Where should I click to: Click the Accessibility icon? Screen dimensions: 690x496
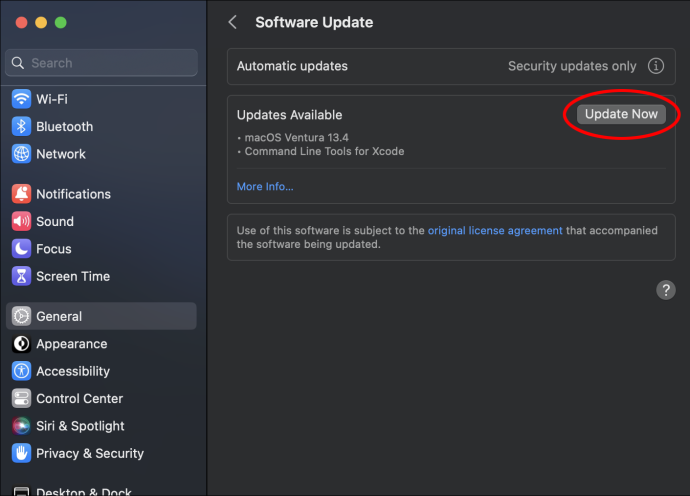[21, 371]
